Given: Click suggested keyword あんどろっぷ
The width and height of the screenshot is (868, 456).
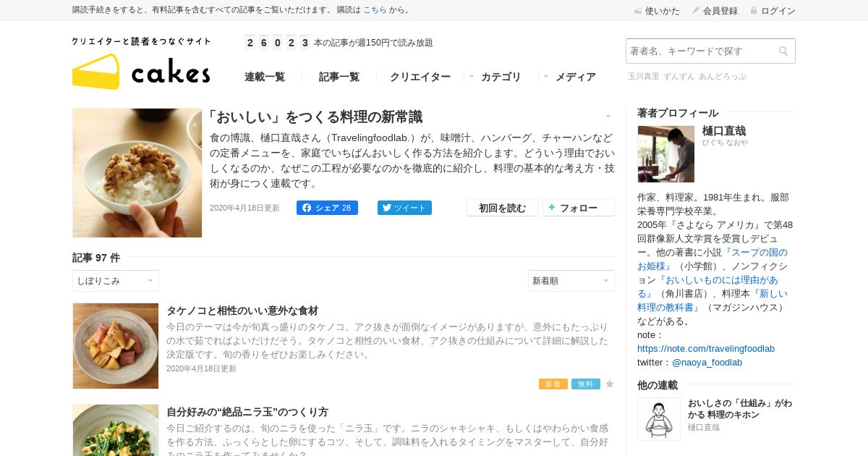Looking at the screenshot, I should pos(722,76).
